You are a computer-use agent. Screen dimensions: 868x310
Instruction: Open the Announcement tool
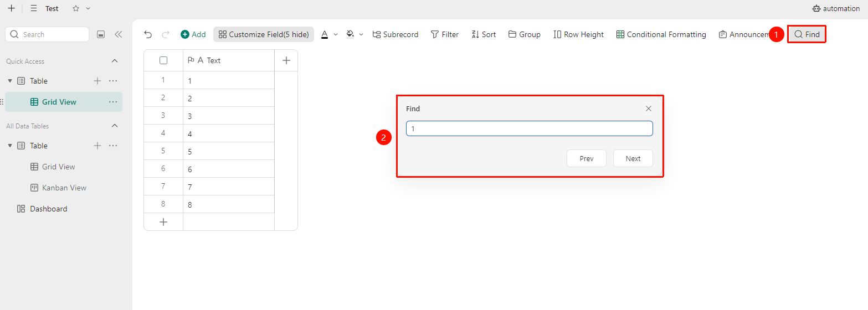pyautogui.click(x=744, y=34)
